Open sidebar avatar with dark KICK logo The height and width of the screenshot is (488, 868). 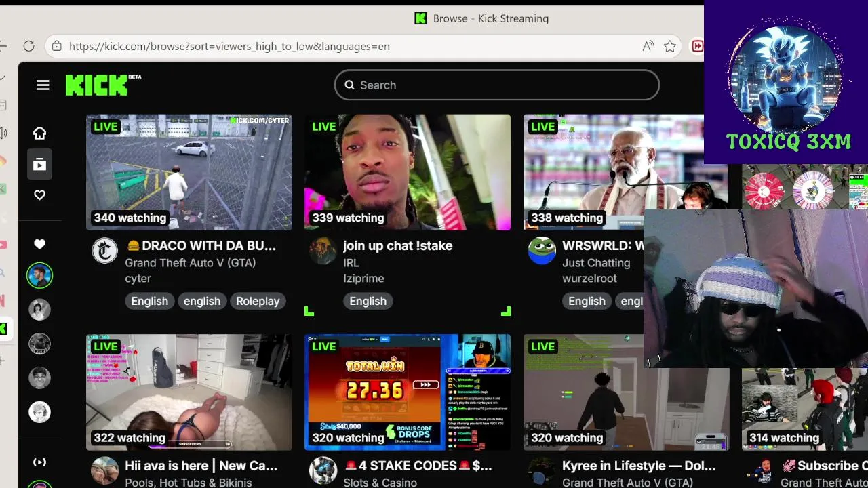39,344
